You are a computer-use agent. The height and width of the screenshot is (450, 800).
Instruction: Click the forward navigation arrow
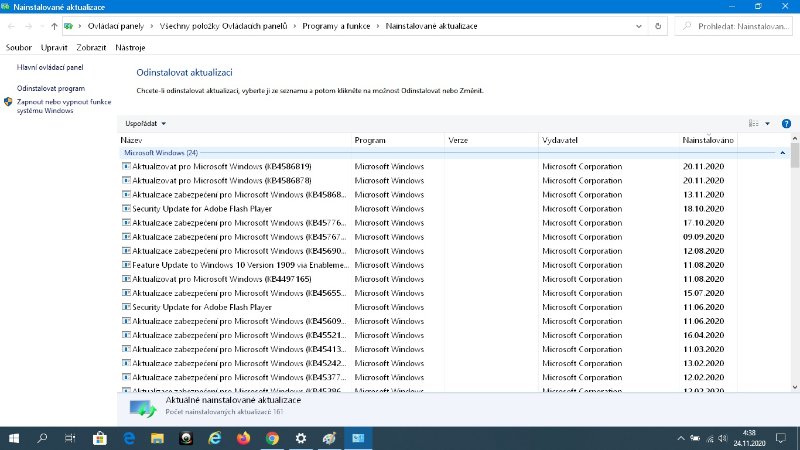point(29,26)
